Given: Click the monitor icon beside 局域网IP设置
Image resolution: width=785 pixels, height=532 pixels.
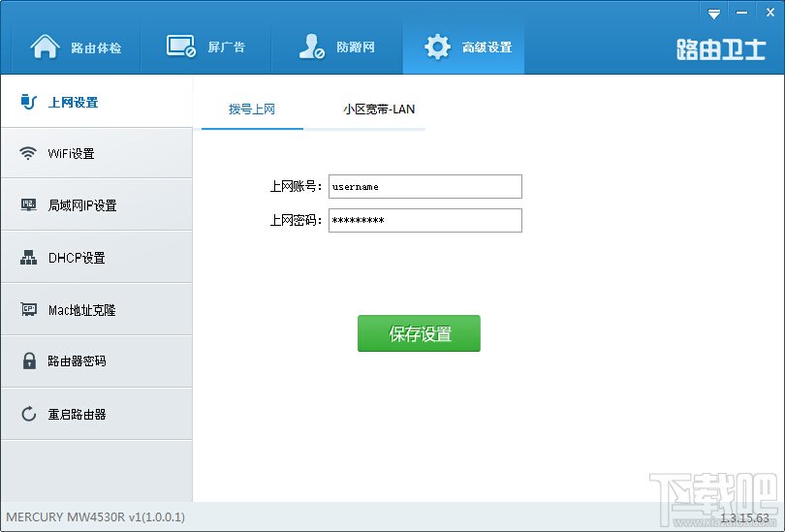Looking at the screenshot, I should (x=28, y=204).
